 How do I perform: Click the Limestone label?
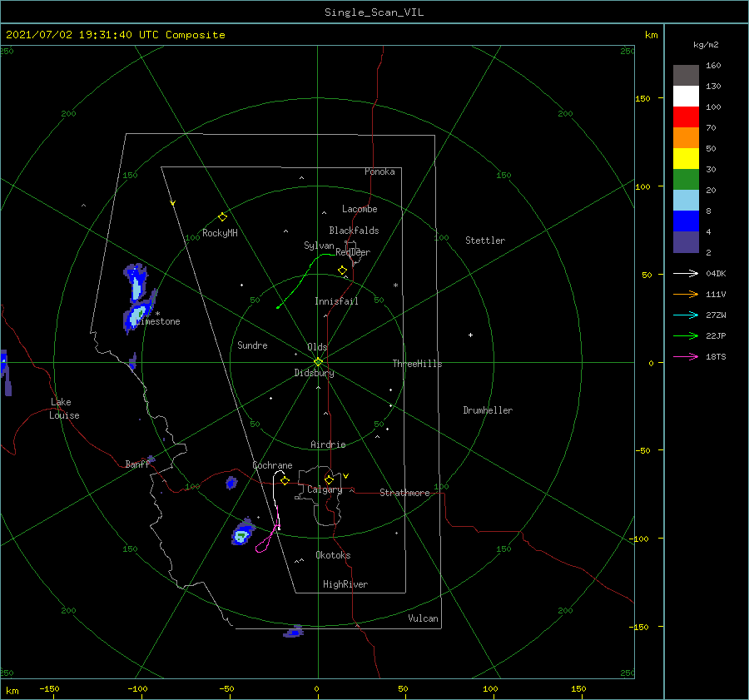157,321
